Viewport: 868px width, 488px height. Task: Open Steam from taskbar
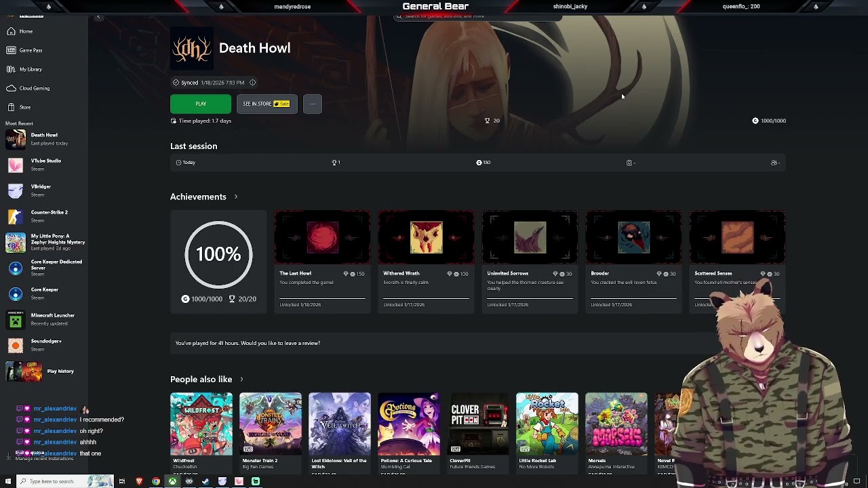pyautogui.click(x=205, y=481)
